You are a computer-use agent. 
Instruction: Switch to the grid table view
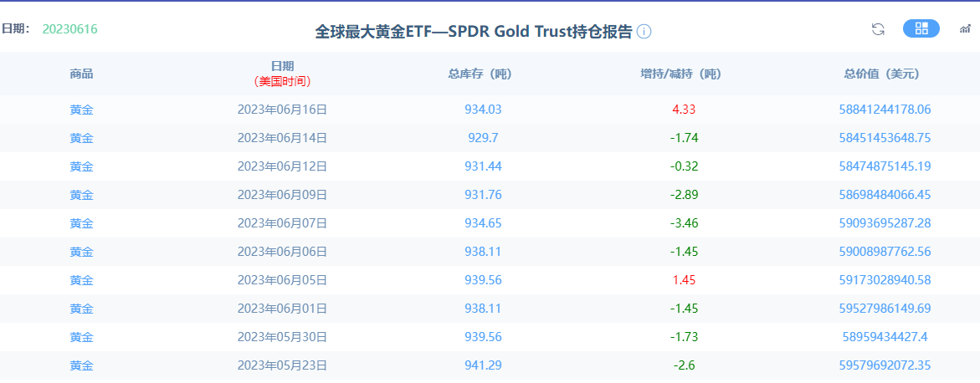click(921, 28)
